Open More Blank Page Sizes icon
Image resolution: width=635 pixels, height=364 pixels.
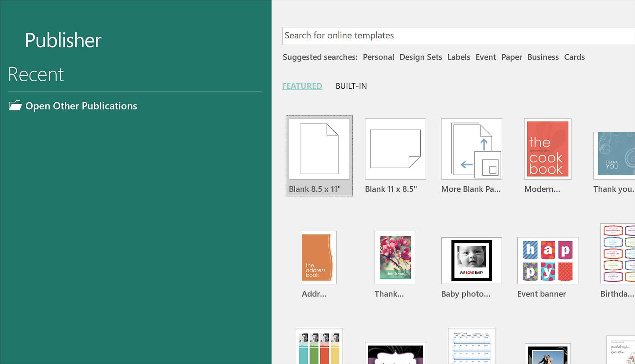tap(471, 149)
